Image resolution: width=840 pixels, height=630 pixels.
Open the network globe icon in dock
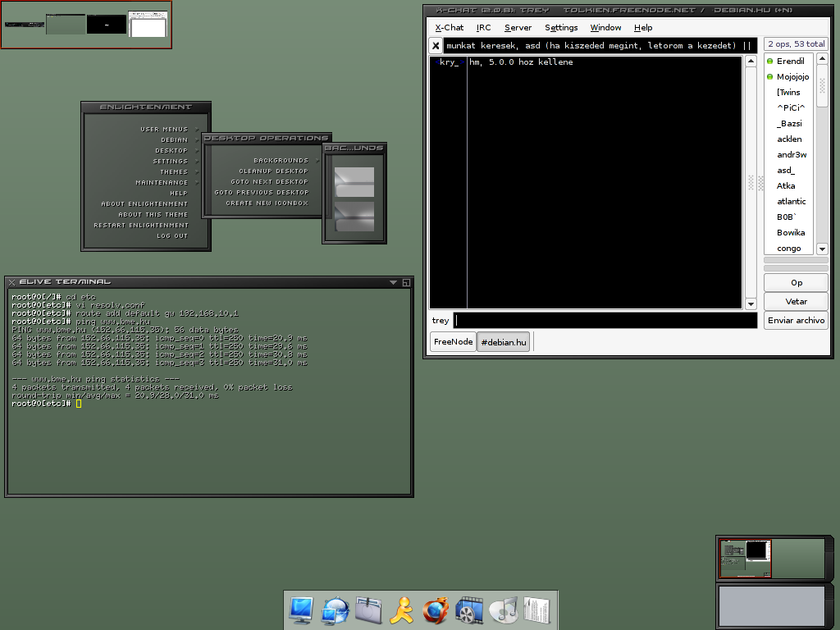pos(335,610)
